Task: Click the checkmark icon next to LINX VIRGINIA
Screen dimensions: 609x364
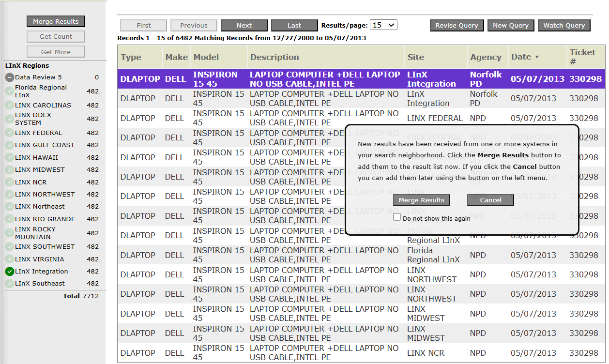Action: click(10, 259)
